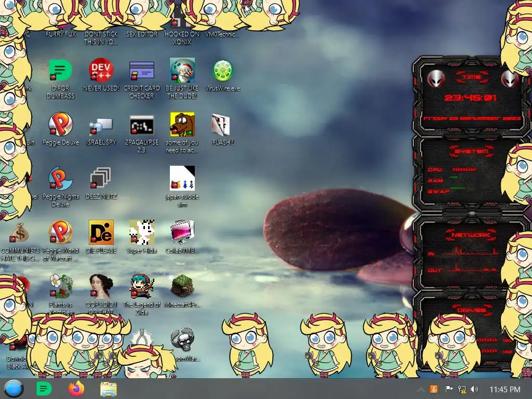Viewport: 532px width, 399px height.
Task: Select the HOOKED ON XONIX icon label
Action: (182, 38)
